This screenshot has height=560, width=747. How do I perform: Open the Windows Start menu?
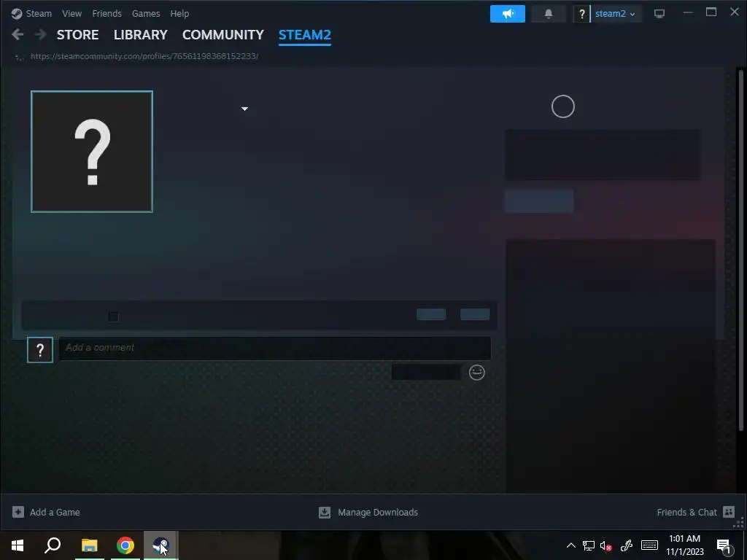18,545
